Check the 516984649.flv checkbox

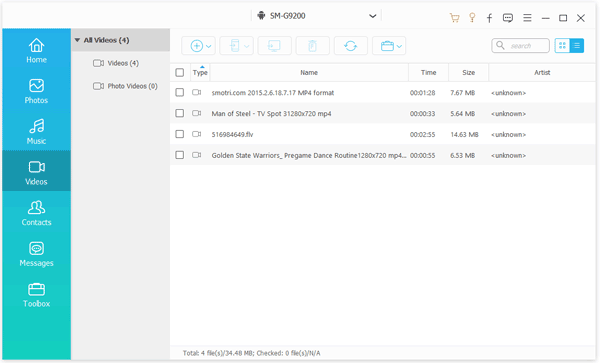[x=179, y=134]
